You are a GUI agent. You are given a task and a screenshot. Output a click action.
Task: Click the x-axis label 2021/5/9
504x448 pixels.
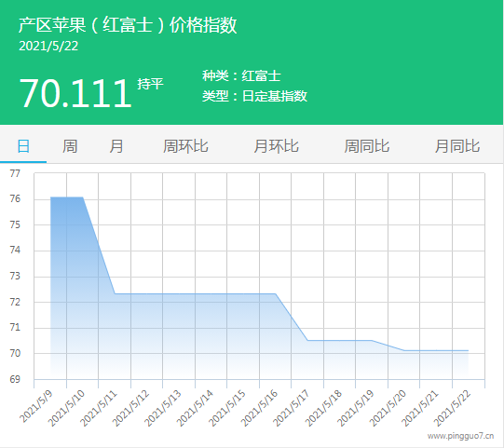(36, 406)
